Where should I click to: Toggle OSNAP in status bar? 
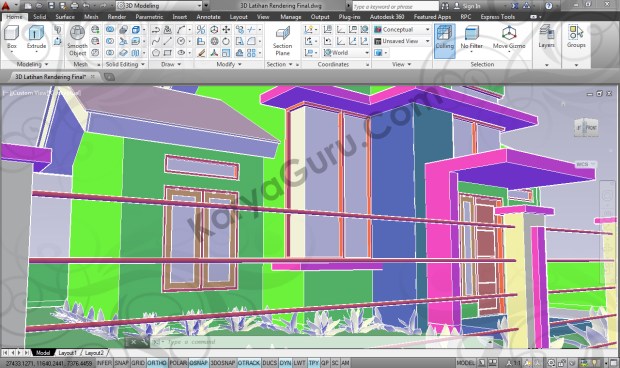click(198, 362)
